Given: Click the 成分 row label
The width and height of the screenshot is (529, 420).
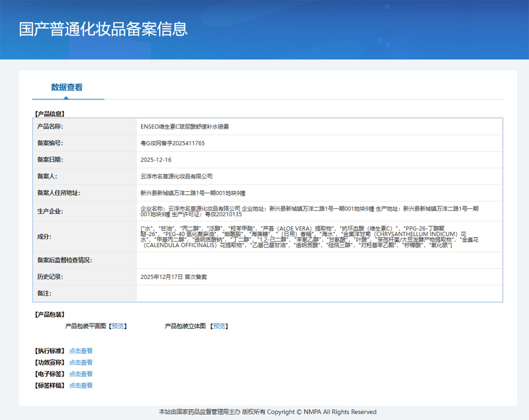Looking at the screenshot, I should pos(45,237).
